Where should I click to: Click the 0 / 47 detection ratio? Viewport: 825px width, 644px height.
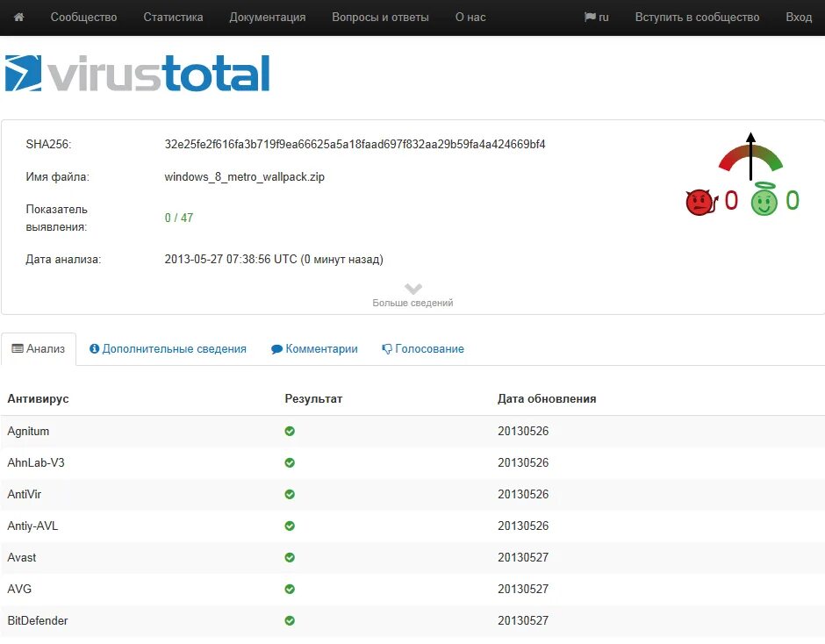pos(179,218)
